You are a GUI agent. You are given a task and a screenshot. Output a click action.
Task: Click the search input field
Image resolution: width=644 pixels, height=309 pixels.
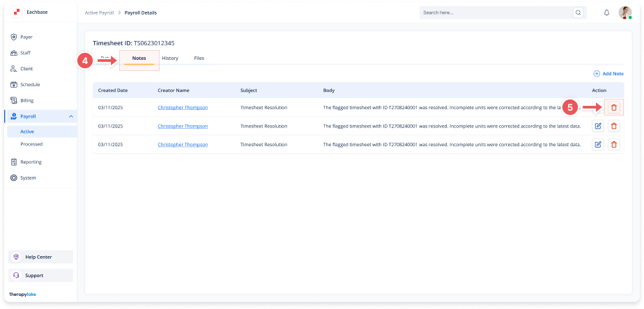496,13
